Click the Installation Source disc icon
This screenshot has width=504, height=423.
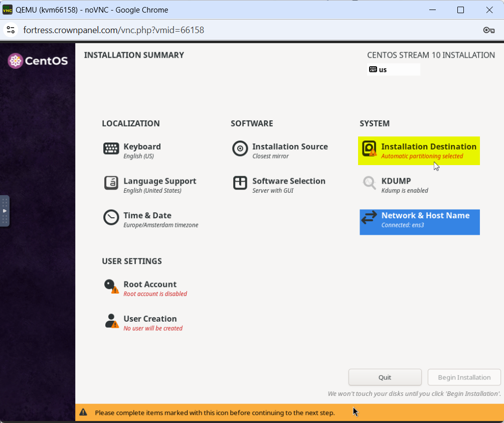coord(240,149)
